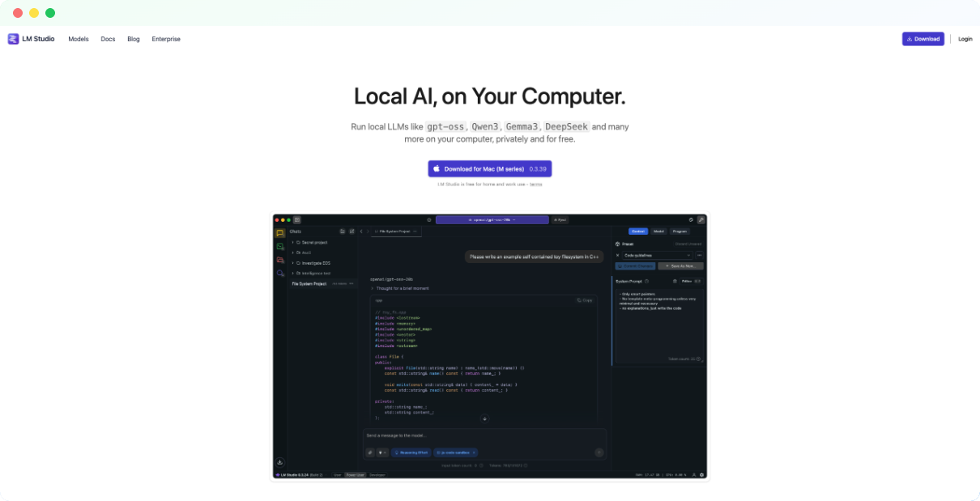Select the green Developer terminal sidebar icon
This screenshot has height=501, width=980.
(280, 246)
